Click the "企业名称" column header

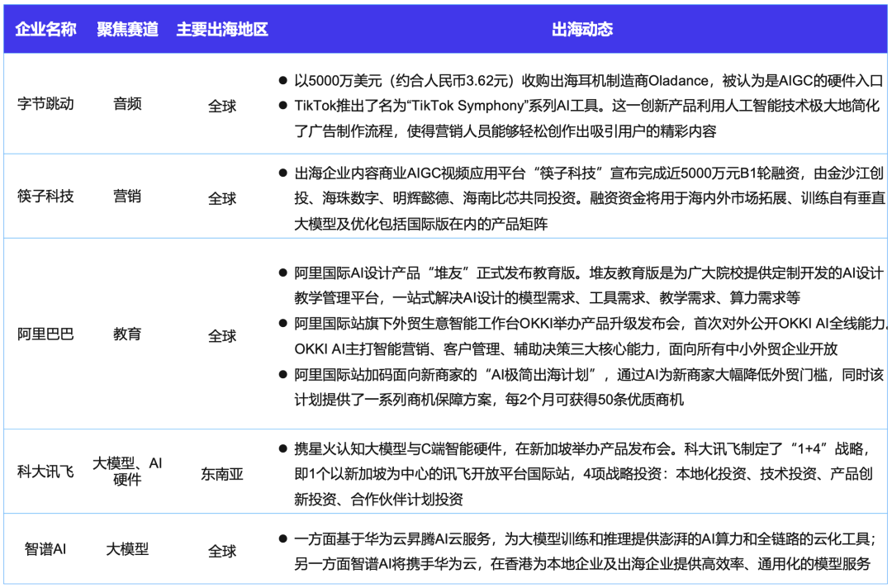pos(45,29)
